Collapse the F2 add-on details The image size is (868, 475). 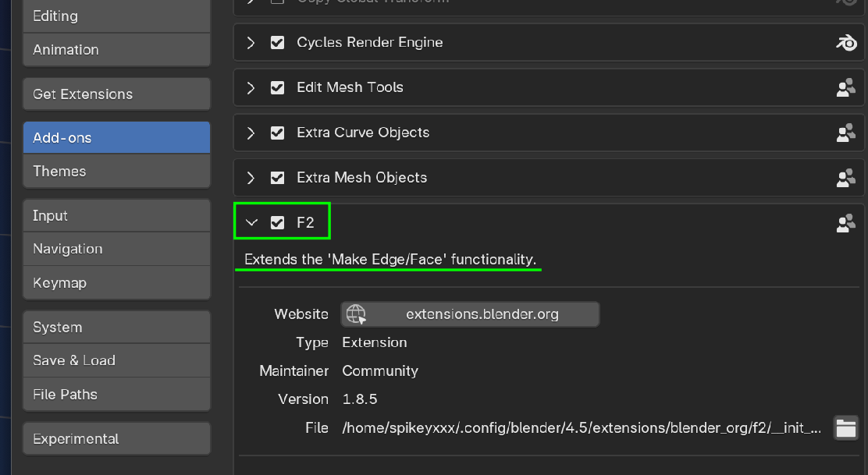coord(251,222)
